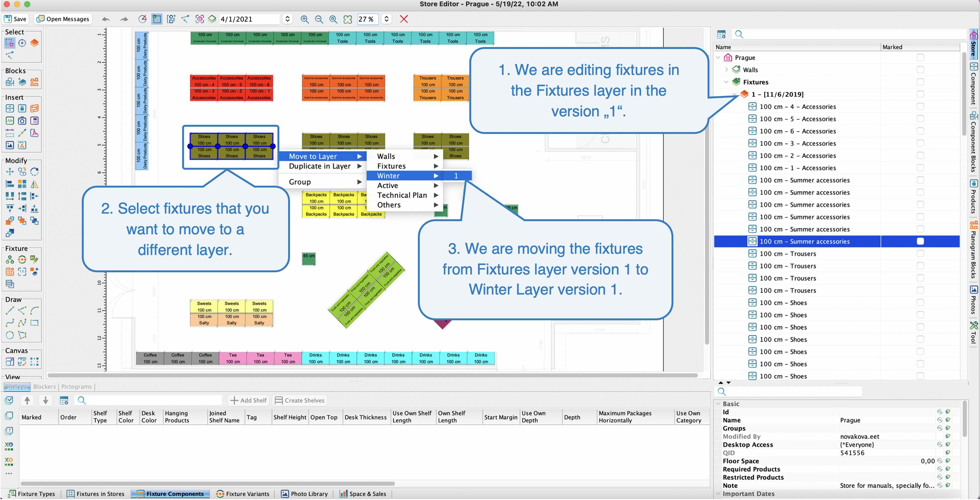
Task: Click the layers stack icon beside the date
Action: pyautogui.click(x=212, y=19)
